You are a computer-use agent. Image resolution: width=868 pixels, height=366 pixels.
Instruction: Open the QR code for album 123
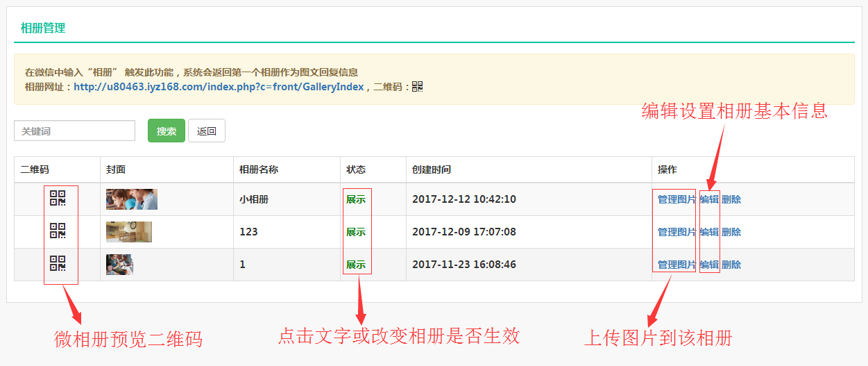tap(58, 231)
